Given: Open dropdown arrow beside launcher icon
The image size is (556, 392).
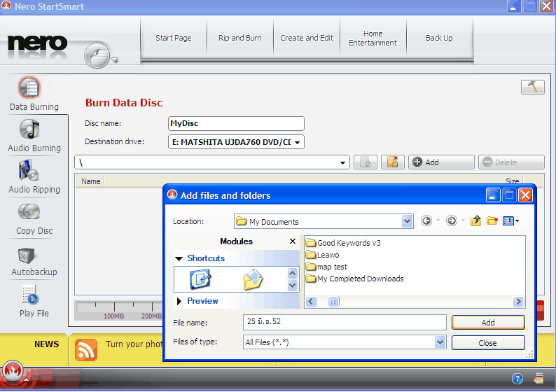Looking at the screenshot, I should (115, 60).
